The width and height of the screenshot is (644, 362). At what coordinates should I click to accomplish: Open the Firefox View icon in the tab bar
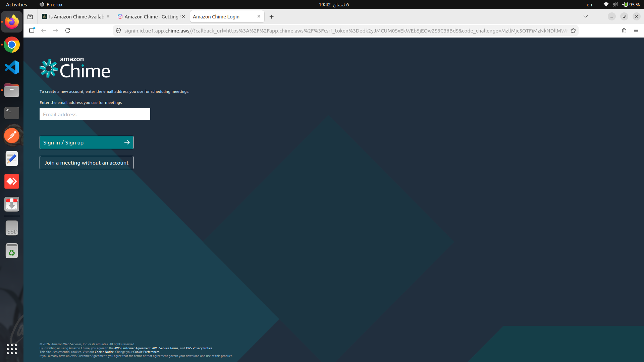point(30,16)
